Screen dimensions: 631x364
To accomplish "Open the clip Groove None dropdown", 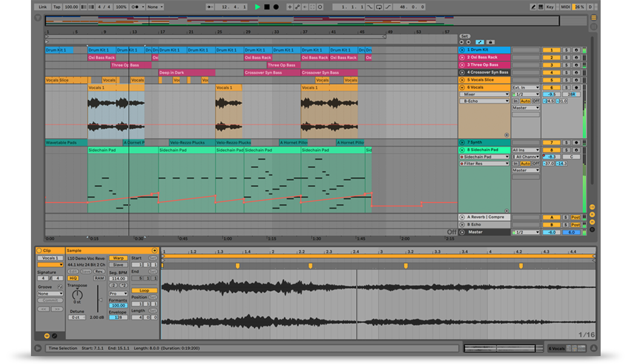I will tap(50, 294).
